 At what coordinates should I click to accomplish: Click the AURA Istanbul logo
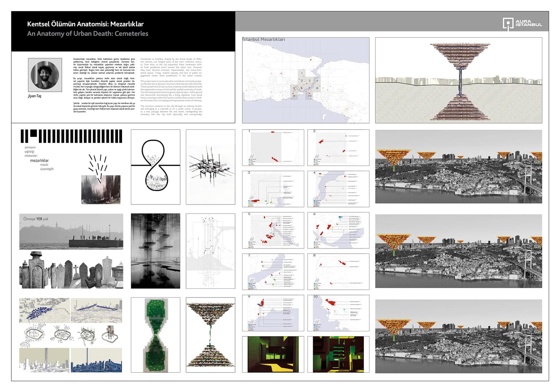click(x=522, y=24)
